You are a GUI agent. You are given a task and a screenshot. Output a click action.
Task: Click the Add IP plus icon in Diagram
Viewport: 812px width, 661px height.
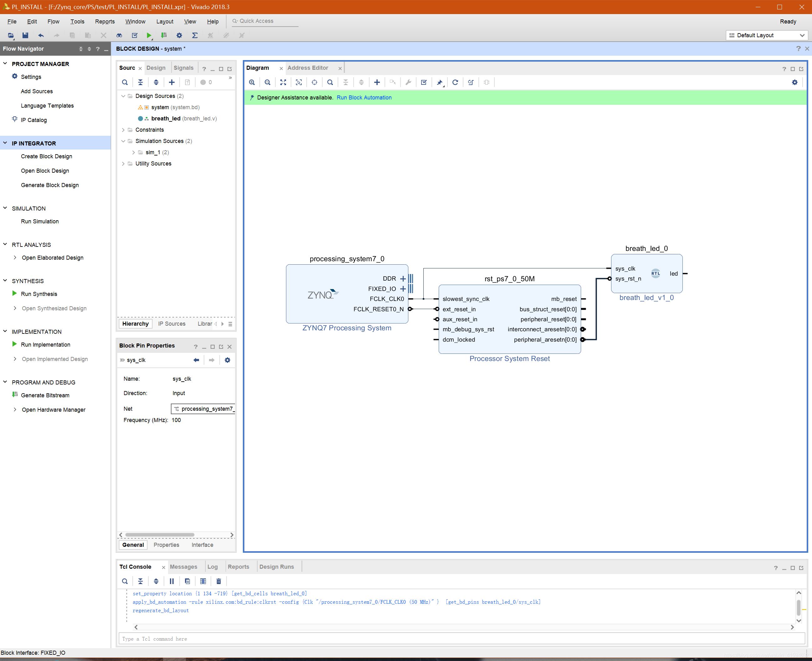coord(377,82)
